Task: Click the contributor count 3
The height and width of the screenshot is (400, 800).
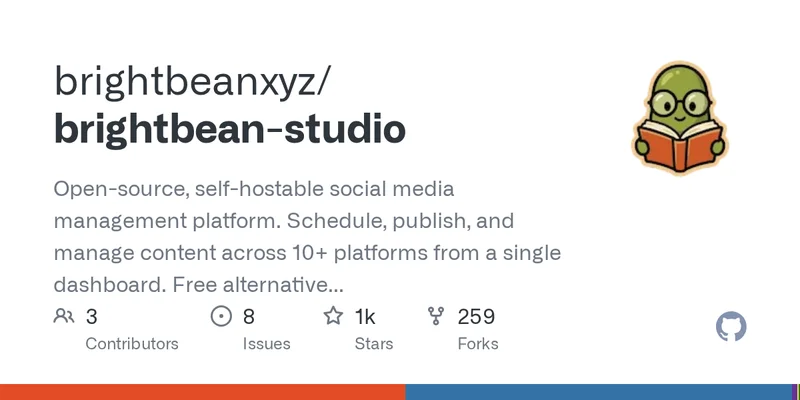Action: (91, 317)
